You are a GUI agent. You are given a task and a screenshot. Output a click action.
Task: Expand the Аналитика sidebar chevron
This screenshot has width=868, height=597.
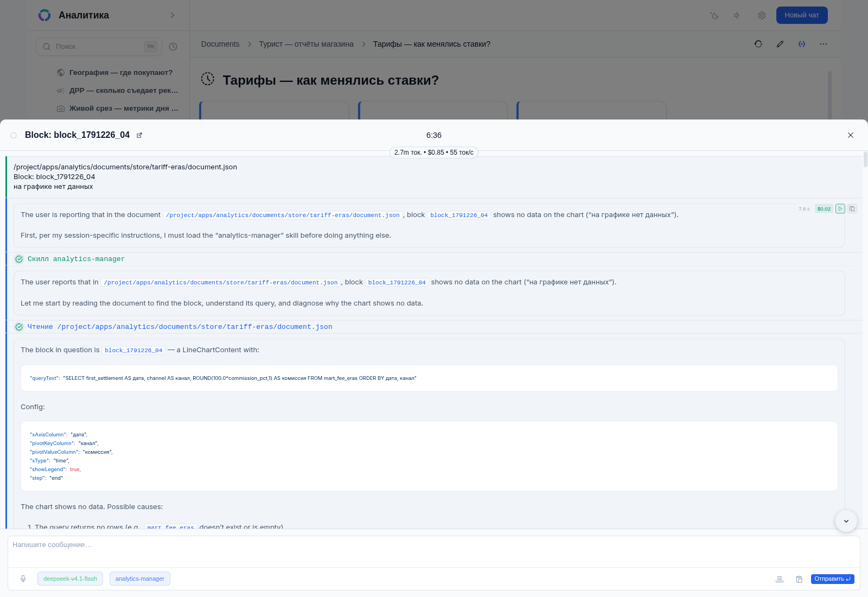(173, 15)
